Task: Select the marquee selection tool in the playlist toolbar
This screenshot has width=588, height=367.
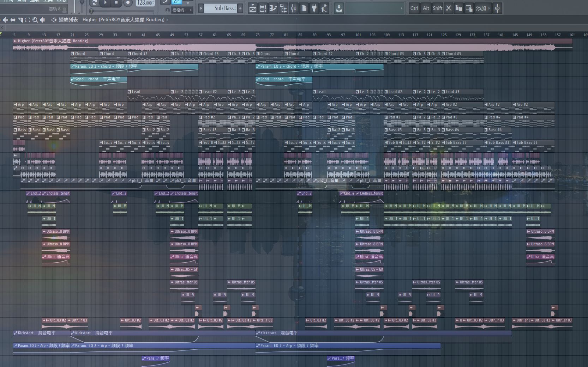Action: point(28,20)
